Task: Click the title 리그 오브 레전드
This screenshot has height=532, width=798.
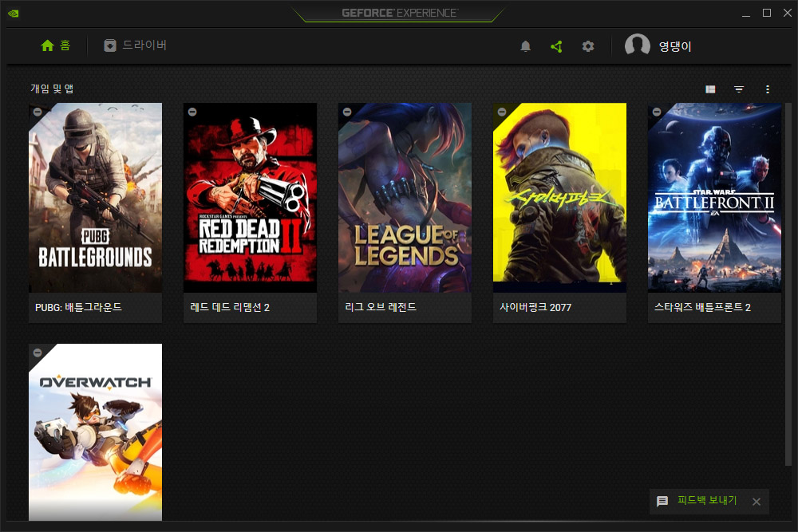Action: coord(380,307)
